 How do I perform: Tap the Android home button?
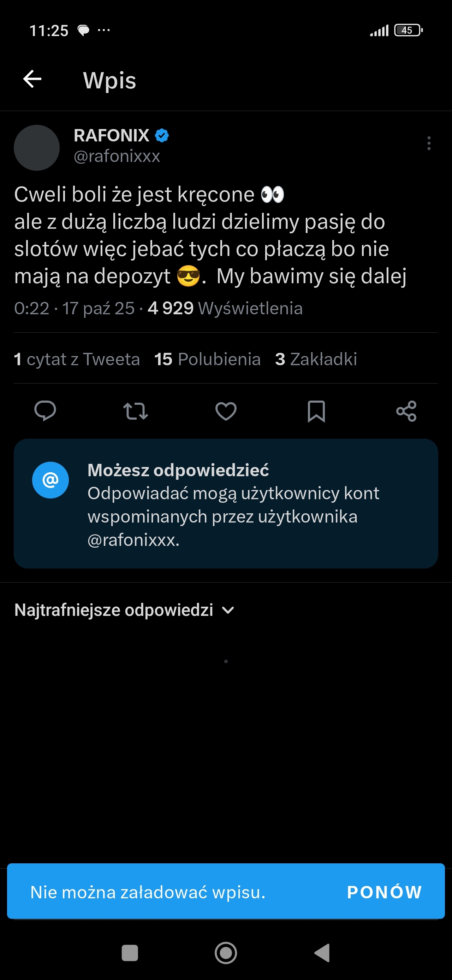click(x=226, y=953)
